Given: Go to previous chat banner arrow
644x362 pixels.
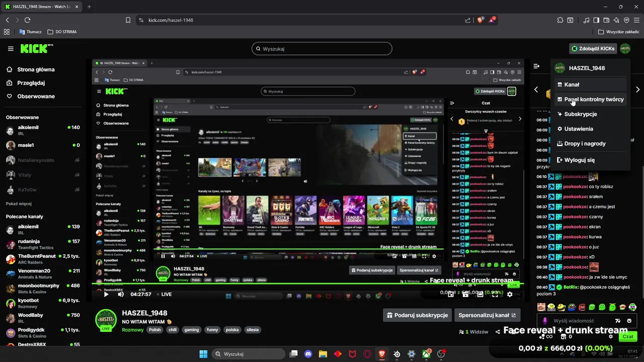Looking at the screenshot, I should click(x=536, y=89).
